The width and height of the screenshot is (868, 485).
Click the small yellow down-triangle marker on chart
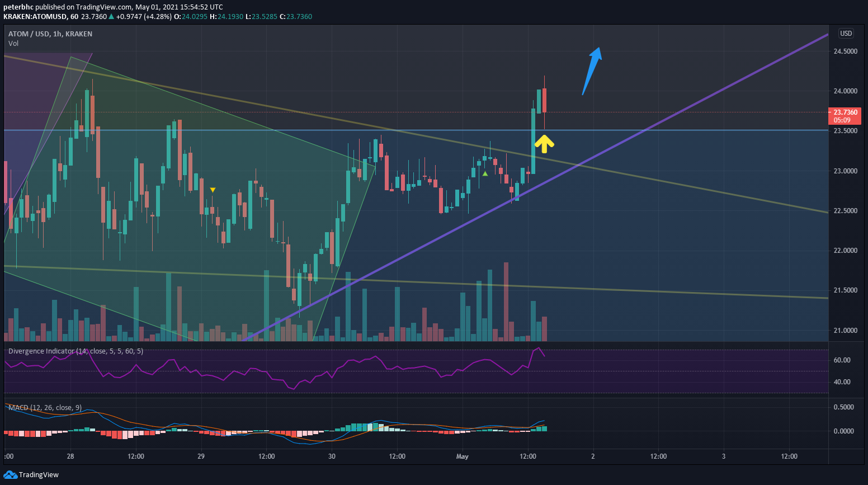click(x=213, y=190)
